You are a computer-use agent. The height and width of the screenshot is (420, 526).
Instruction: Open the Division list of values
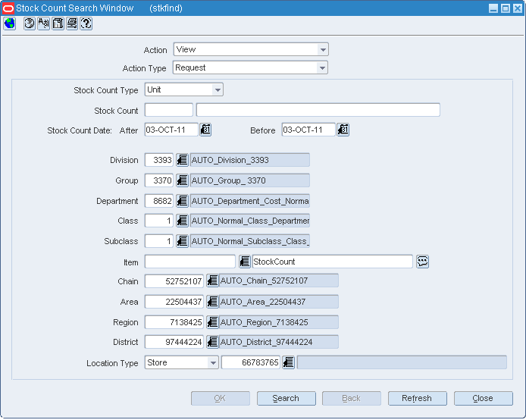(x=182, y=160)
